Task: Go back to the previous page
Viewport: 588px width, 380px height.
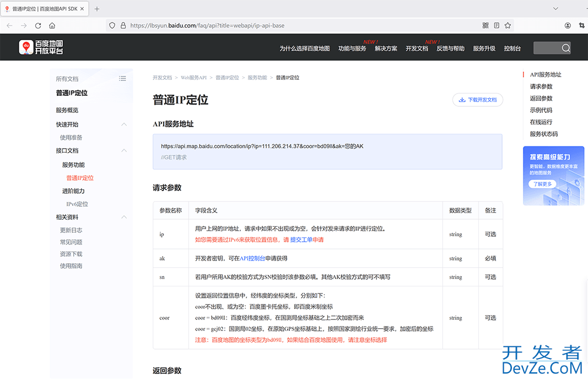Action: pos(10,25)
